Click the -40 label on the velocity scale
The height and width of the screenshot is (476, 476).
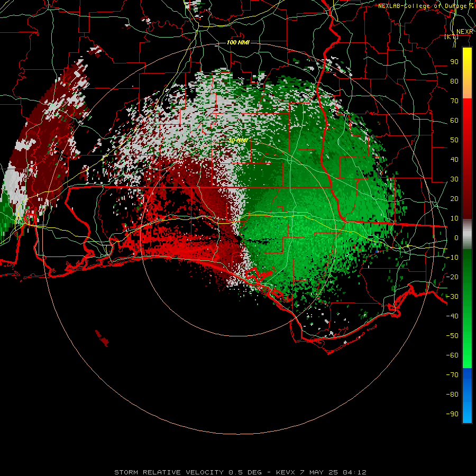452,316
